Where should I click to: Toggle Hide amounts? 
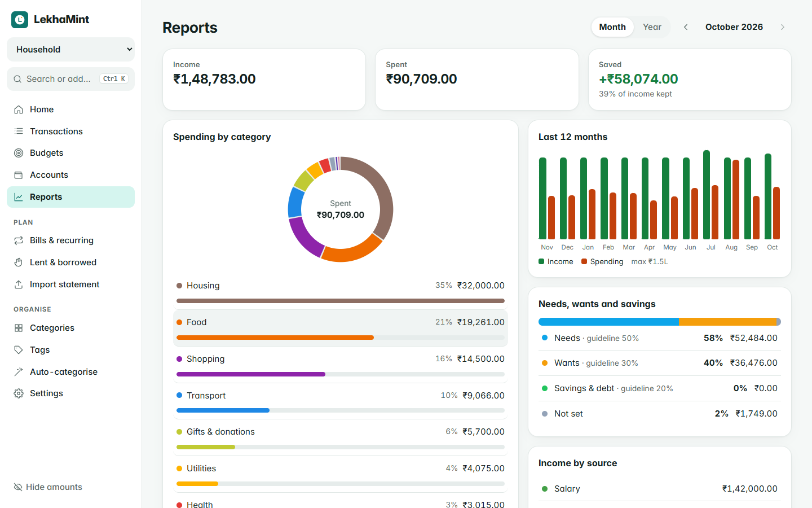pyautogui.click(x=48, y=487)
